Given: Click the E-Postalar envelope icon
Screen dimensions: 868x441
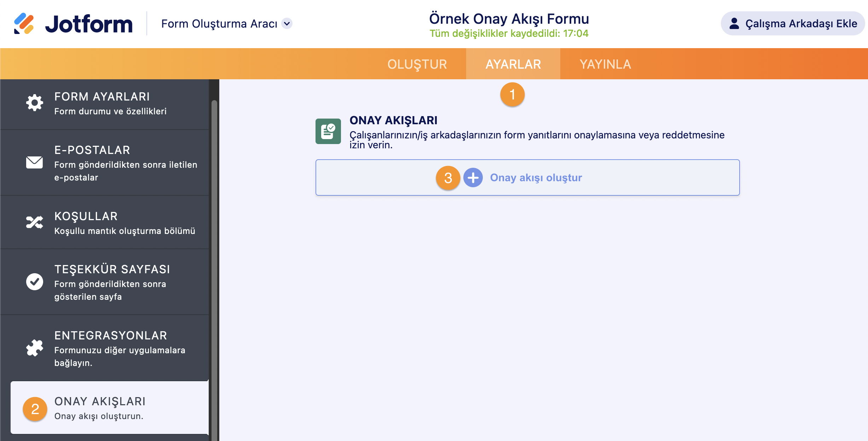Looking at the screenshot, I should [34, 162].
